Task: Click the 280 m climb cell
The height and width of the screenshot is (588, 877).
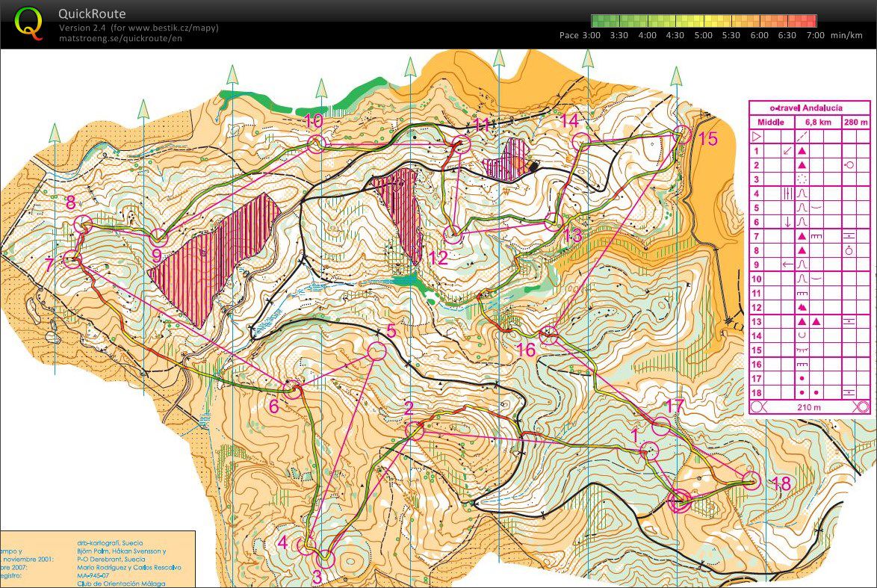Action: (856, 122)
